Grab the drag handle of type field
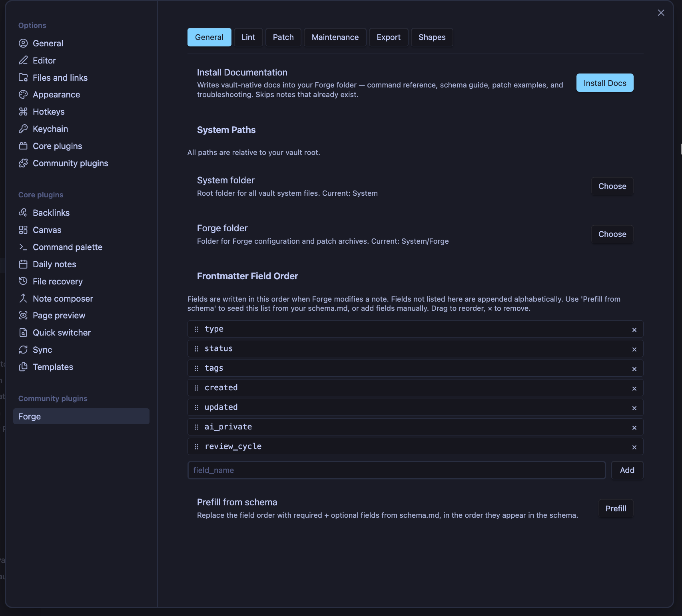The image size is (682, 616). [x=197, y=329]
